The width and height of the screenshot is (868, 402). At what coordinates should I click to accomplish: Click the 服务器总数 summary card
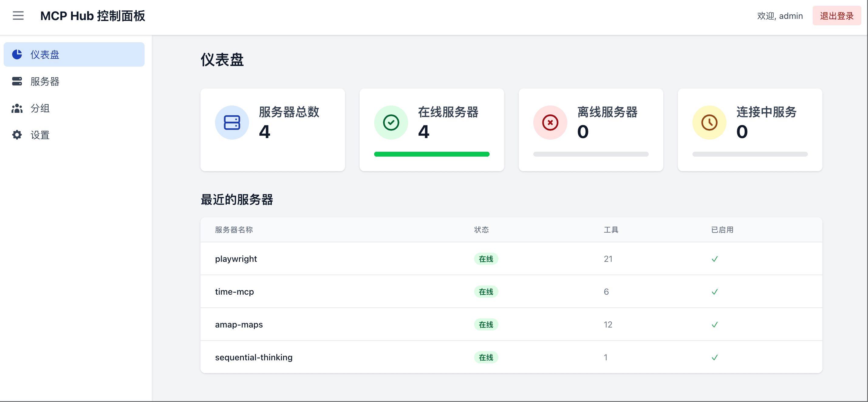coord(272,130)
